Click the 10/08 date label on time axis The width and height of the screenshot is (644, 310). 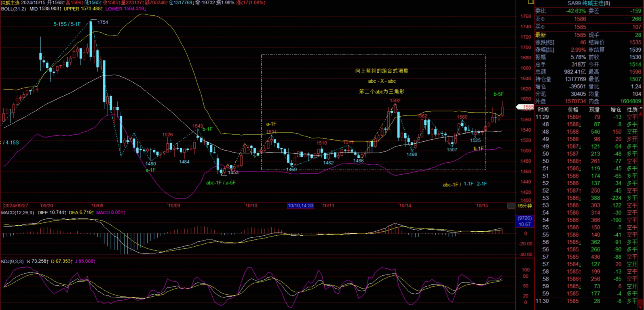(x=97, y=206)
